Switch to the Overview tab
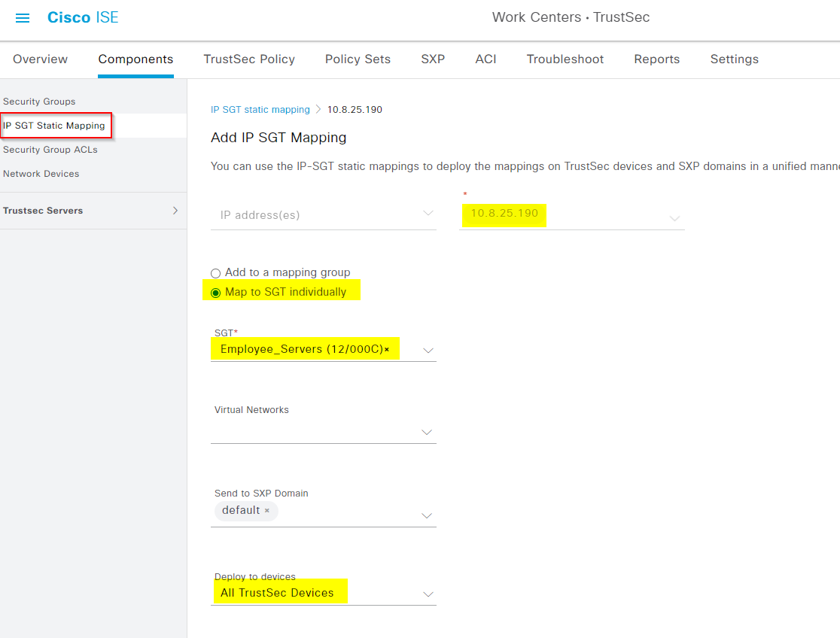 pyautogui.click(x=40, y=59)
